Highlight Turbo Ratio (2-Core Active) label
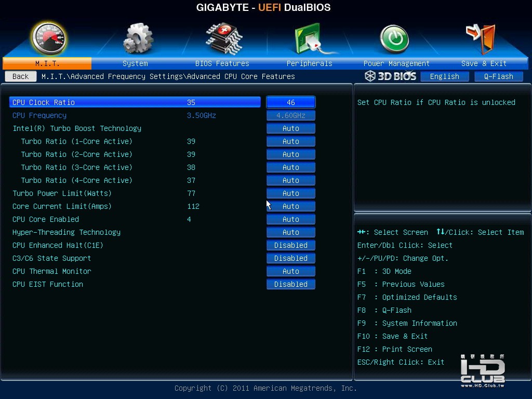Image resolution: width=532 pixels, height=399 pixels. tap(77, 154)
